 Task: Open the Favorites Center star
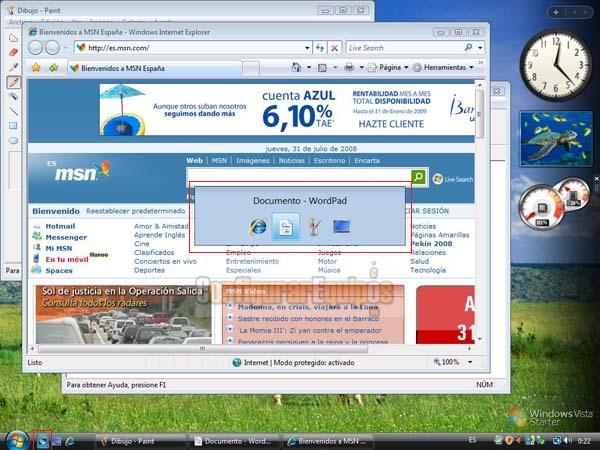pos(36,68)
